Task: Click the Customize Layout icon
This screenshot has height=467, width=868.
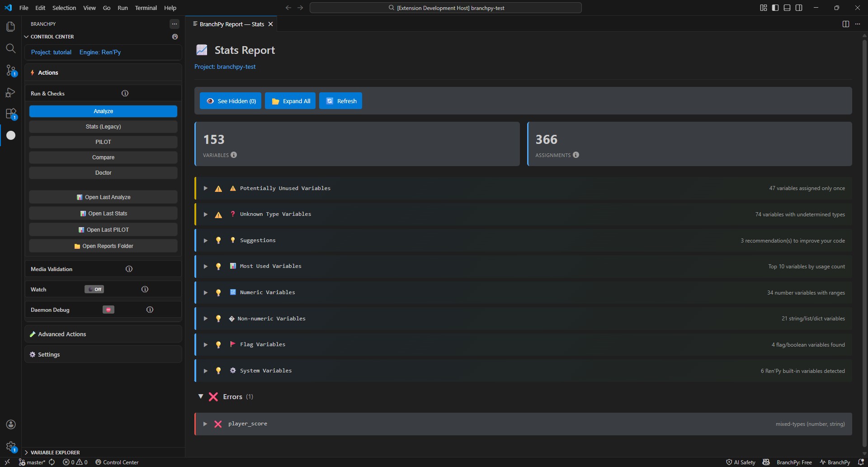Action: coord(764,8)
